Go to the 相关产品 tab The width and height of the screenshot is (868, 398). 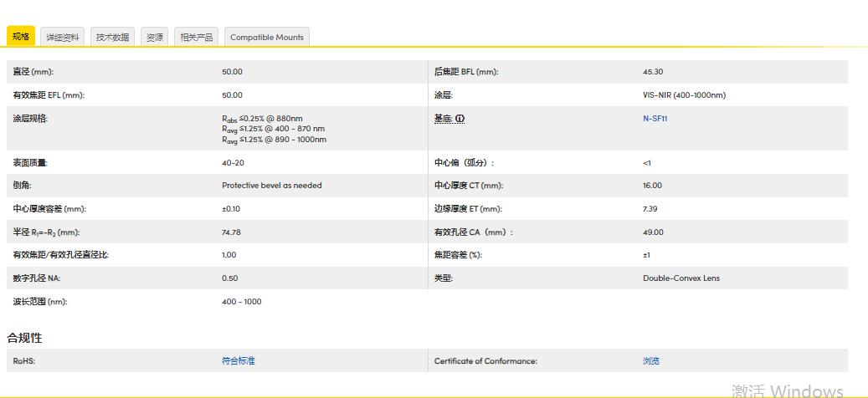coord(197,37)
